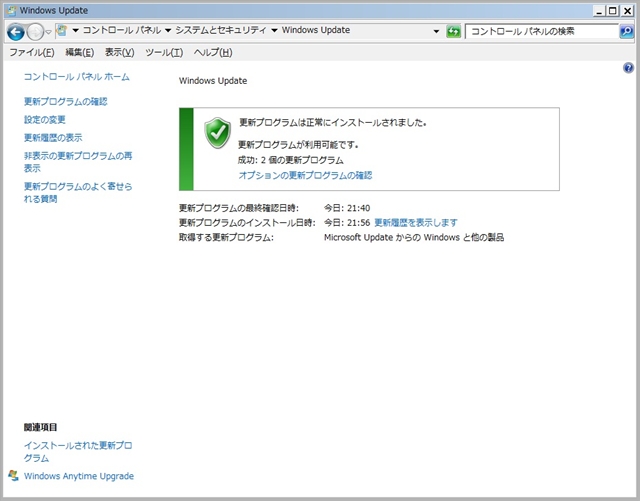Click 更新履歴を表示します link
The height and width of the screenshot is (501, 640).
point(416,223)
